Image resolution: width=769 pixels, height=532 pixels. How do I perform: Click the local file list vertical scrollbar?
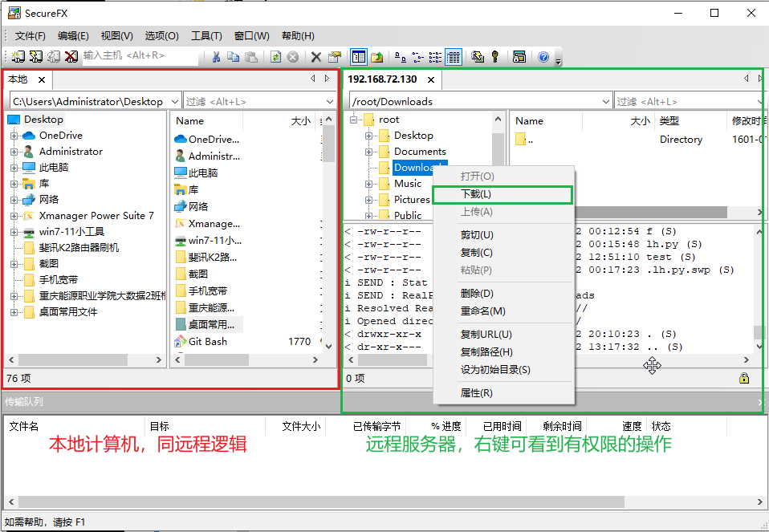(x=328, y=232)
